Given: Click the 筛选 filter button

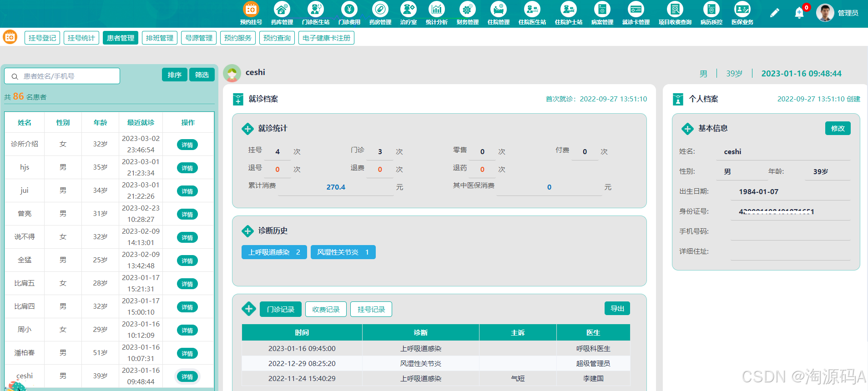Looking at the screenshot, I should 202,75.
